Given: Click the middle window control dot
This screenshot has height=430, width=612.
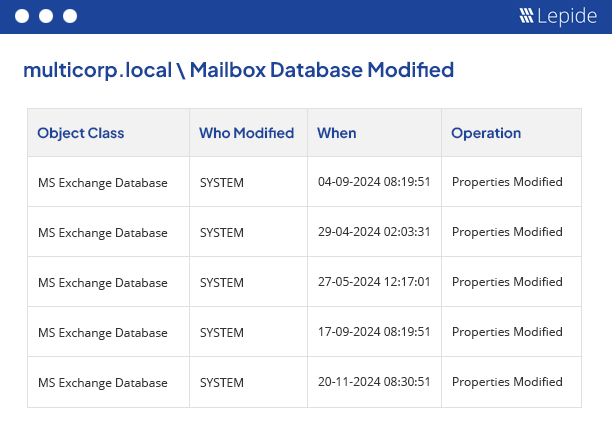Looking at the screenshot, I should pos(46,16).
